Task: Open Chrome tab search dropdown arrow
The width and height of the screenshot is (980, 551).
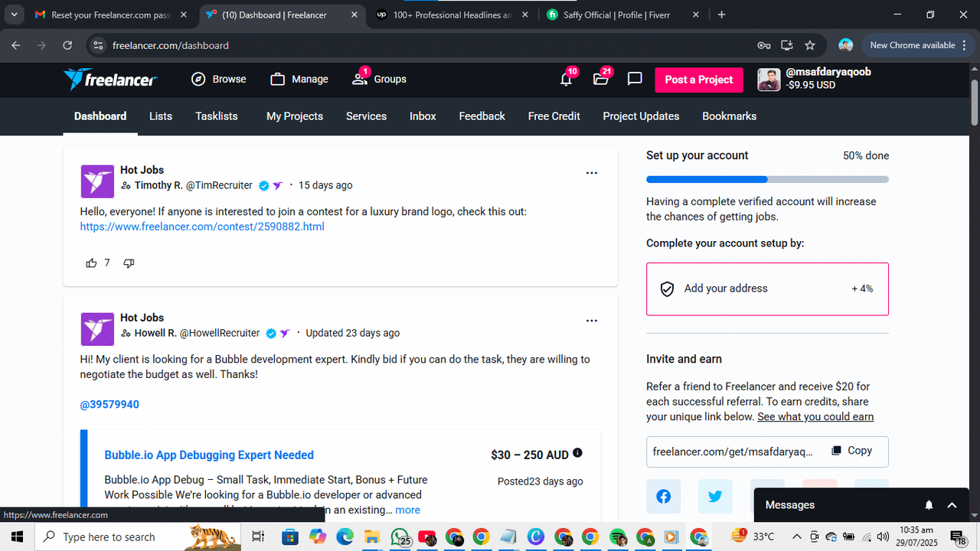Action: coord(14,15)
